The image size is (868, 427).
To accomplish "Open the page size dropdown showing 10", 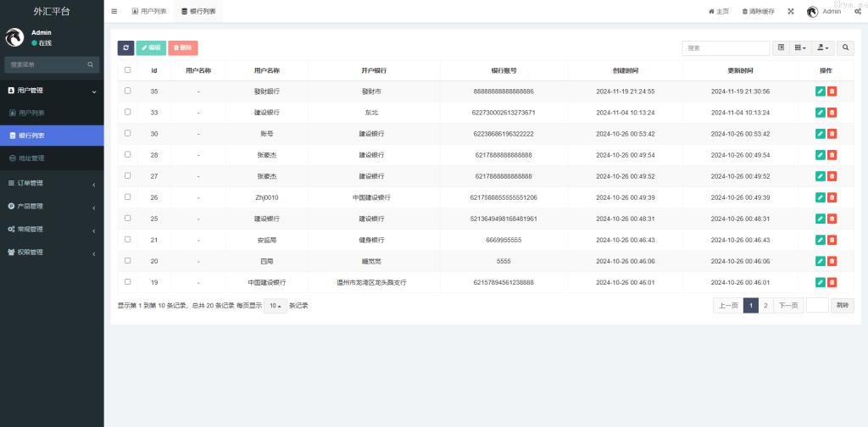I will 275,306.
